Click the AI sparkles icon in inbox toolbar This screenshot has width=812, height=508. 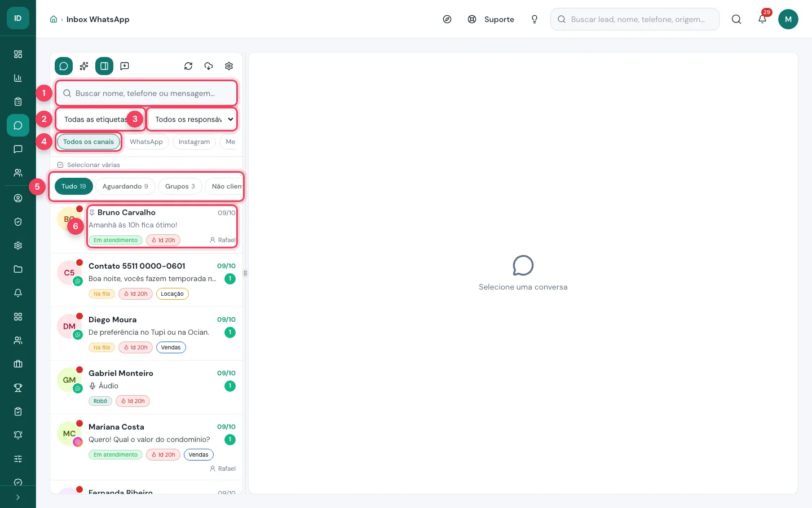[x=84, y=66]
